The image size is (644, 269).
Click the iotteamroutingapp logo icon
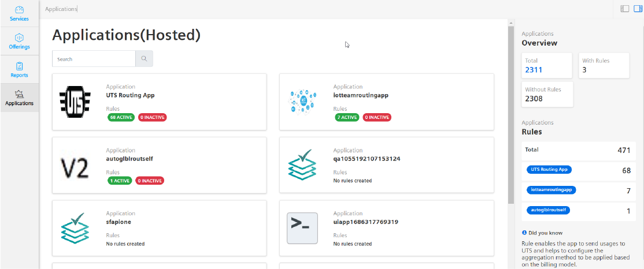(x=302, y=102)
